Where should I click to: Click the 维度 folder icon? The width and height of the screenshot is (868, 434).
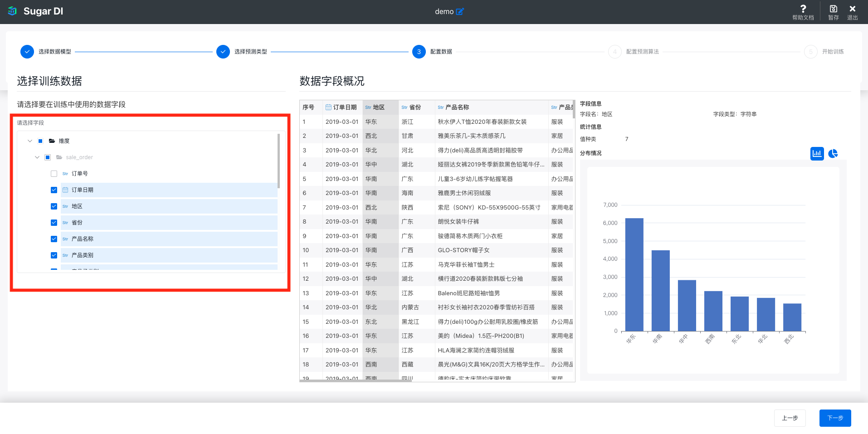click(x=52, y=141)
